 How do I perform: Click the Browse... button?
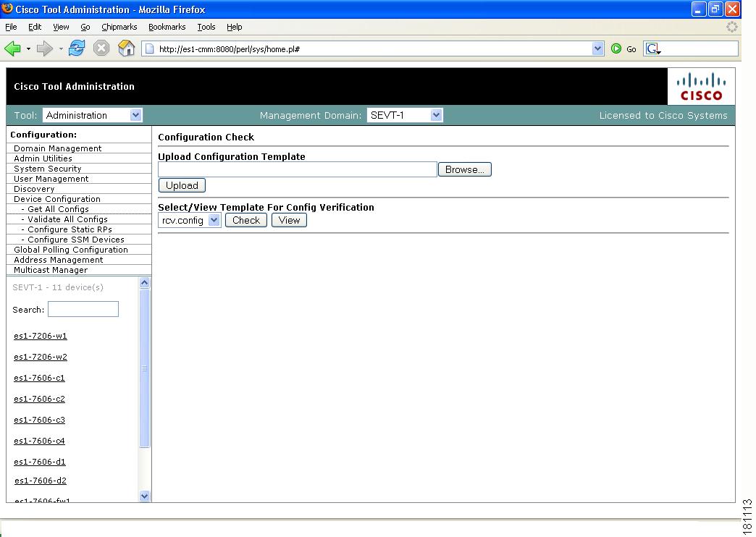tap(465, 169)
